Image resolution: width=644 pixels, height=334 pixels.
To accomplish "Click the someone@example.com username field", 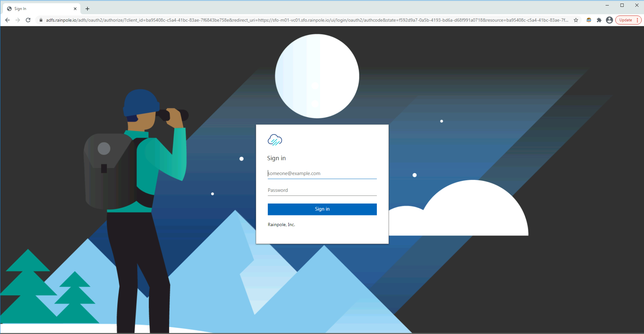I will [322, 173].
